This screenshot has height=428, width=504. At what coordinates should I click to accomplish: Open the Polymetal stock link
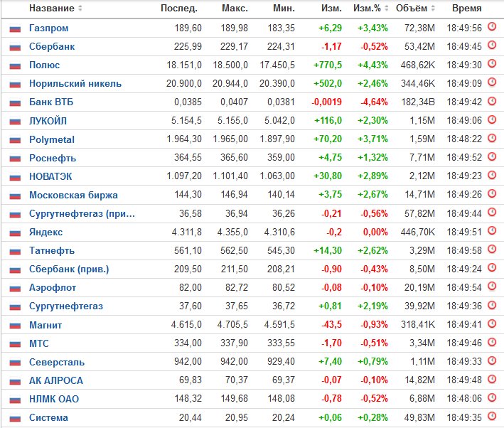[52, 139]
